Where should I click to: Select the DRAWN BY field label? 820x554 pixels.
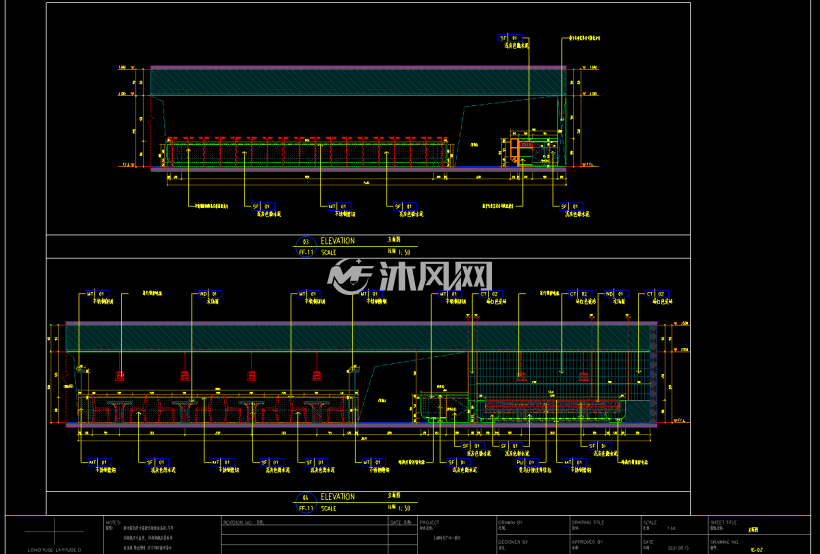point(510,522)
